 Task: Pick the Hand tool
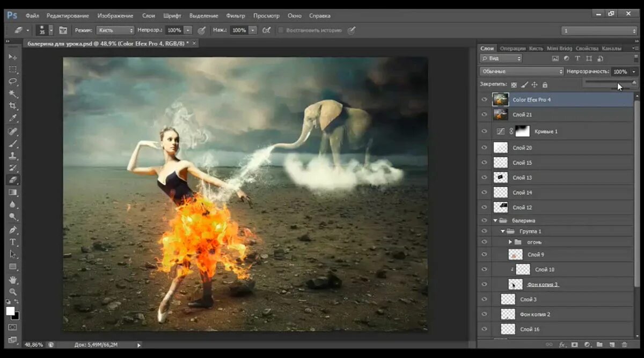tap(13, 280)
